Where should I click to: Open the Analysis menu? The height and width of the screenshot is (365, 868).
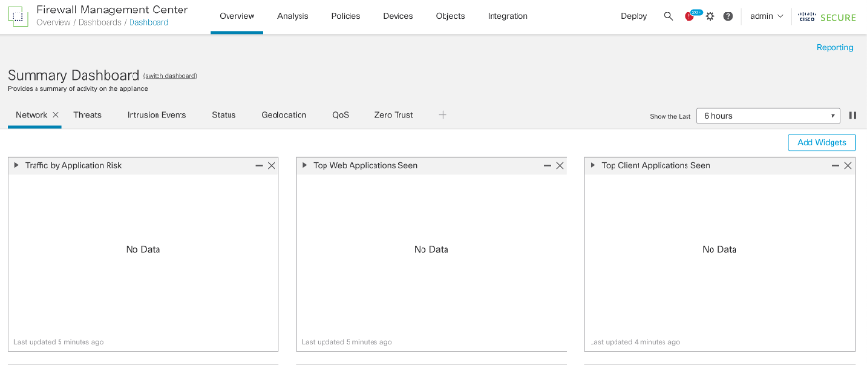pyautogui.click(x=293, y=16)
